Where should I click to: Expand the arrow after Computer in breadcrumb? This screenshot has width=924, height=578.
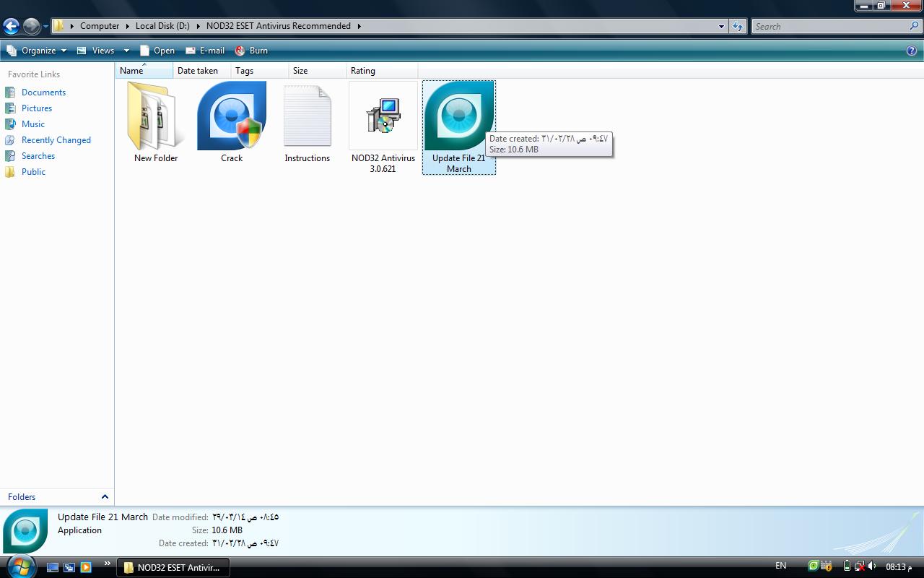[x=128, y=26]
